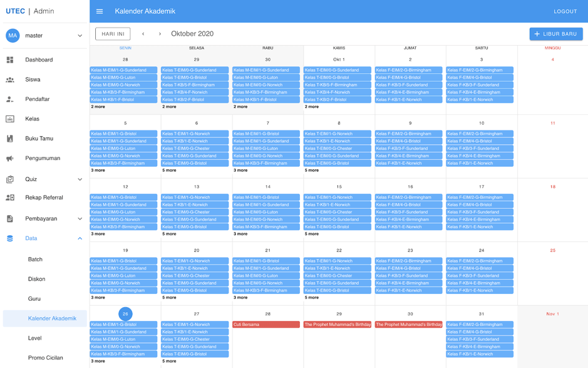This screenshot has width=588, height=368.
Task: Click the Kelas board icon
Action: (10, 118)
